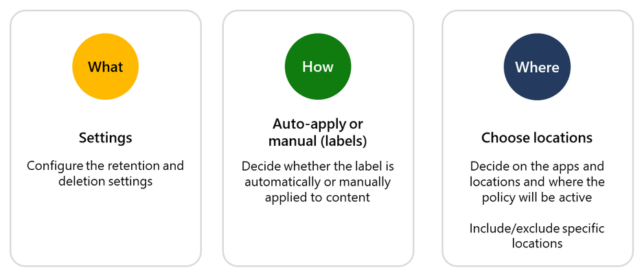This screenshot has height=275, width=644.
Task: Select the Auto-apply or manual (labels) heading
Action: [x=317, y=133]
